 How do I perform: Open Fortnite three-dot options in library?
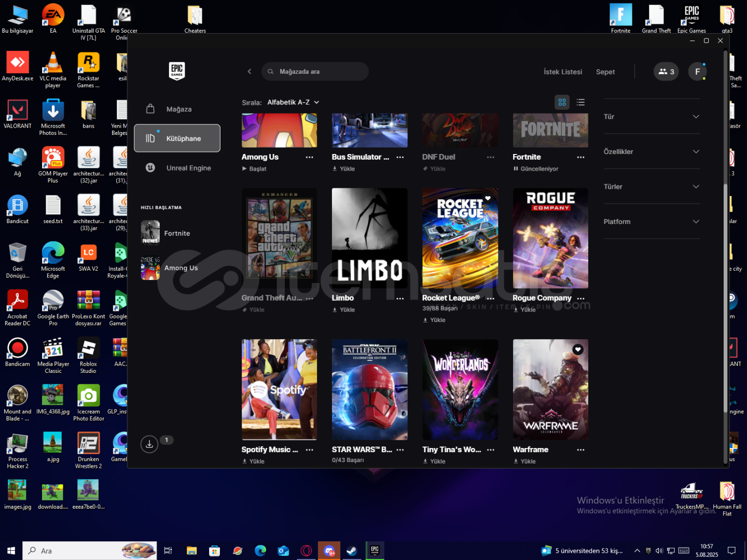[x=580, y=157]
